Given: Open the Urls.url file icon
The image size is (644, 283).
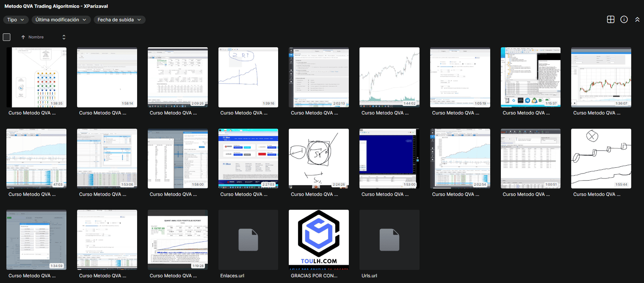Looking at the screenshot, I should pos(389,240).
